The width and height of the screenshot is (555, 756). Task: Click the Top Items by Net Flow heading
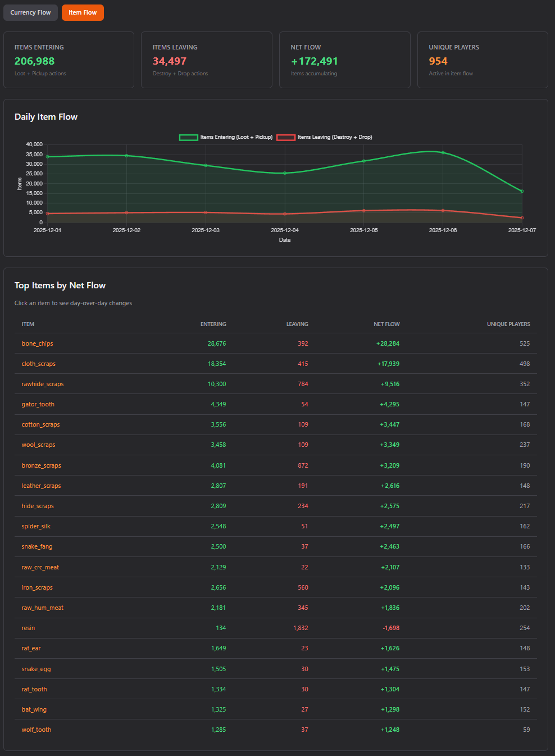point(60,286)
